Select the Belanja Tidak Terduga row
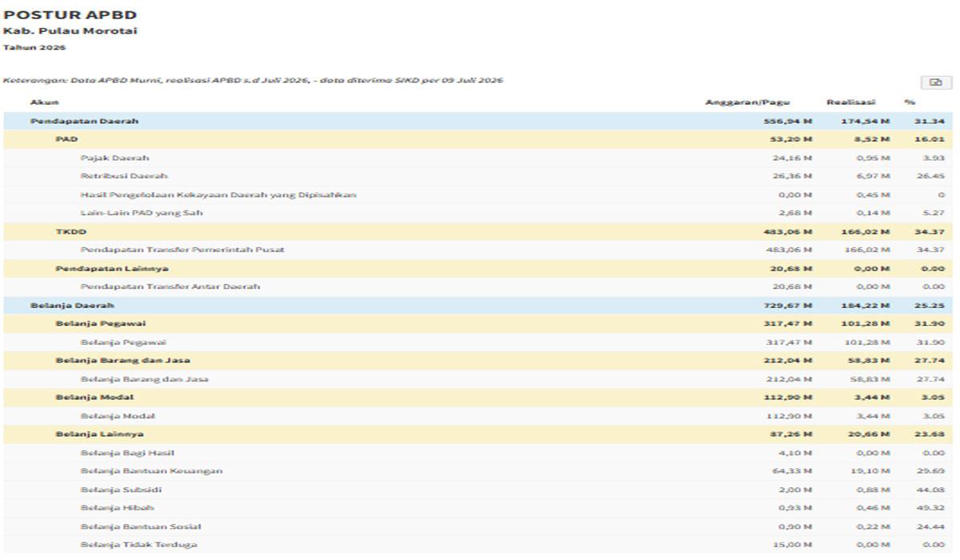The image size is (960, 560). tap(138, 544)
